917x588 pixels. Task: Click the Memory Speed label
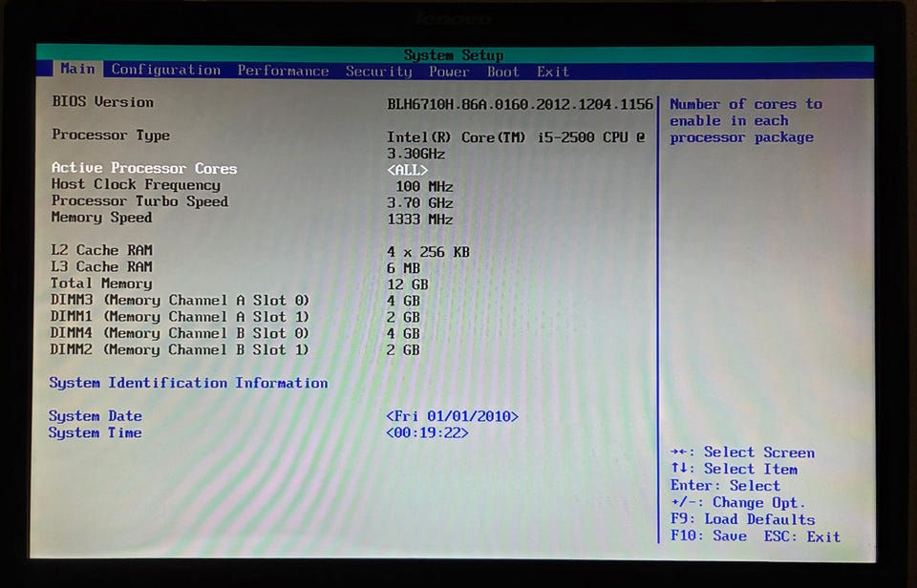[102, 218]
